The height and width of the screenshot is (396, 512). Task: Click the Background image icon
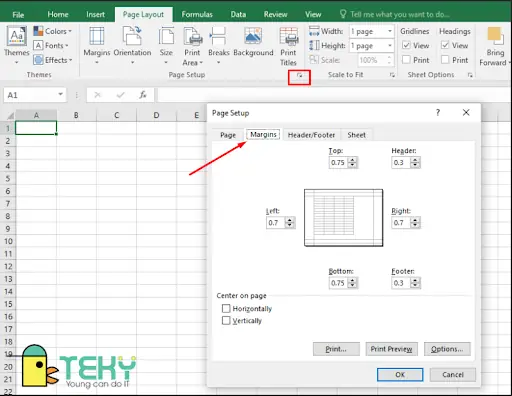[253, 36]
